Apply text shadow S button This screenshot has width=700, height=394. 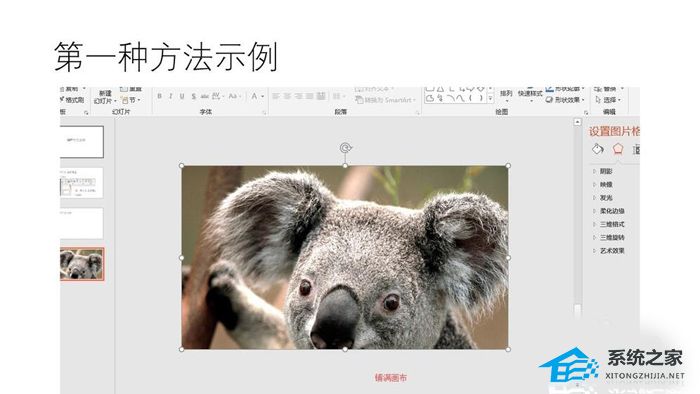pyautogui.click(x=193, y=96)
